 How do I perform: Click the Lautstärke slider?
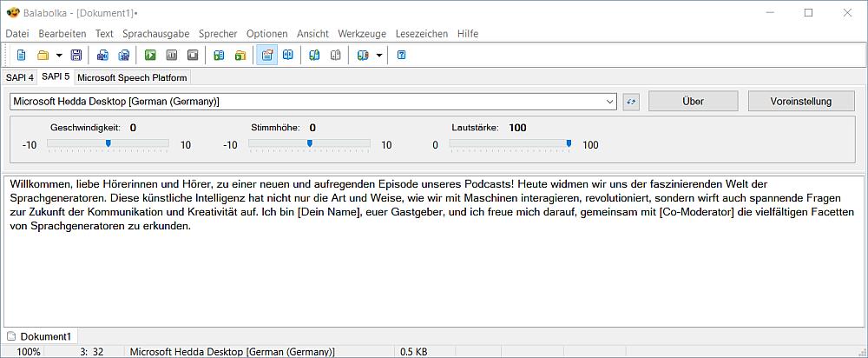[x=510, y=144]
